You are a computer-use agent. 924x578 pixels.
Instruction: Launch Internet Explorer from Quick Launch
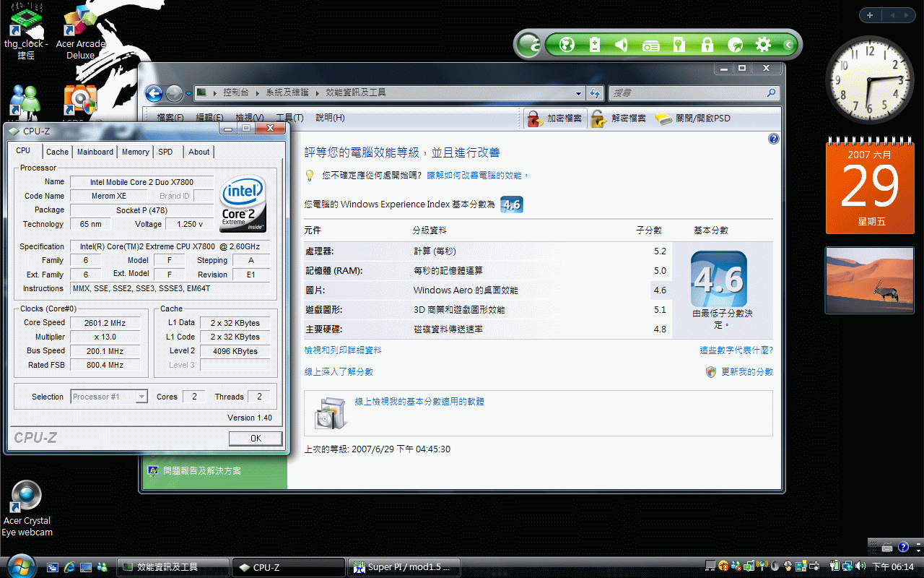69,568
